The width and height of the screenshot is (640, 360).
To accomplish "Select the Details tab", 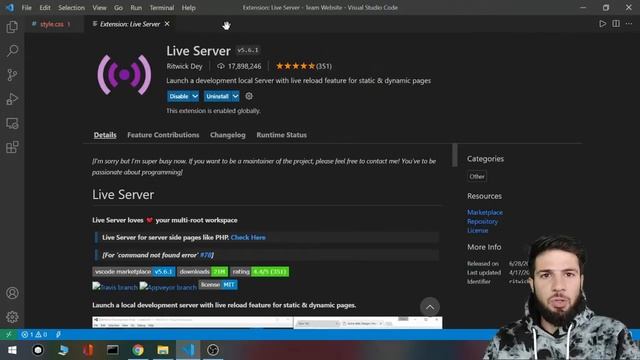I will coord(105,135).
